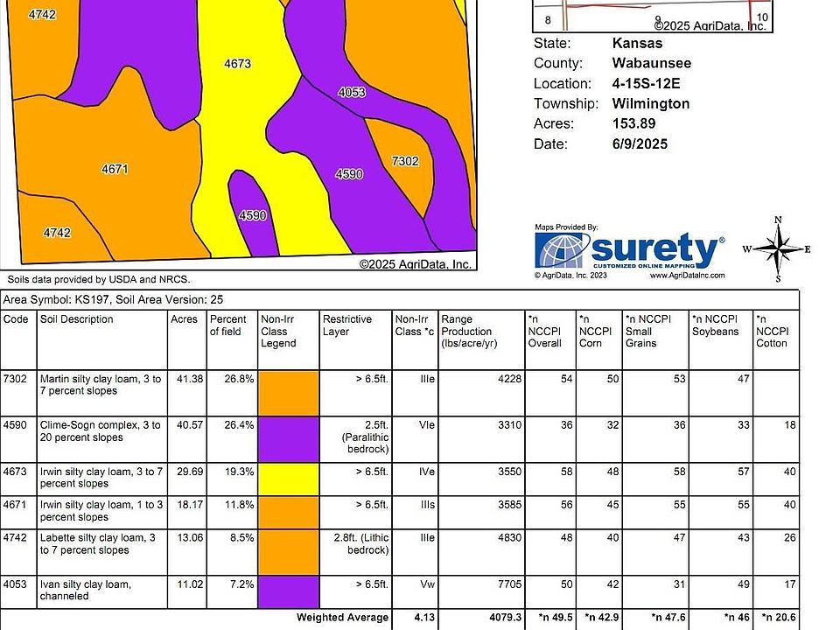Click the 4830 range production value
This screenshot has width=840, height=630.
[509, 538]
